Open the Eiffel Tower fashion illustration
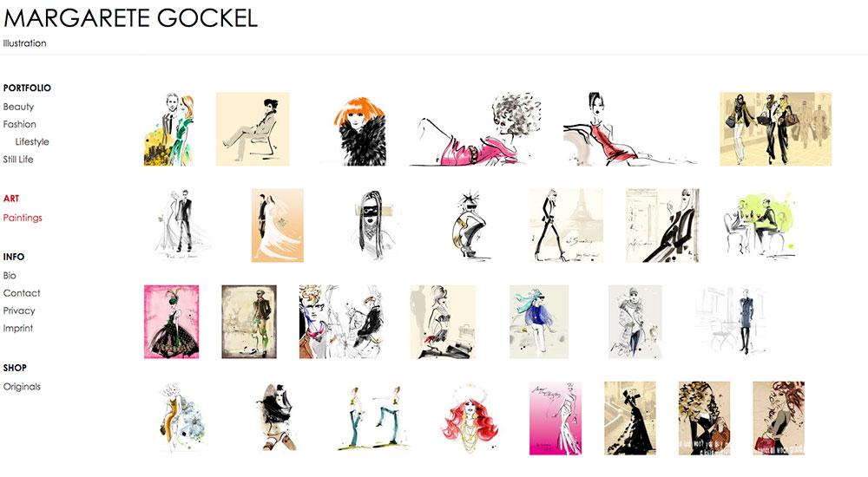The width and height of the screenshot is (868, 477). click(x=566, y=225)
